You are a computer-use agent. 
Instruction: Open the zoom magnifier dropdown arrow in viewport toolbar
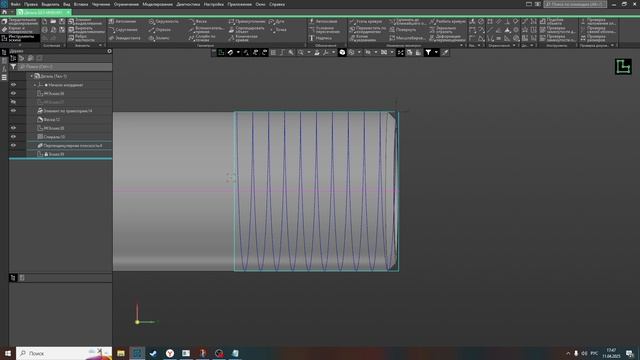point(309,52)
